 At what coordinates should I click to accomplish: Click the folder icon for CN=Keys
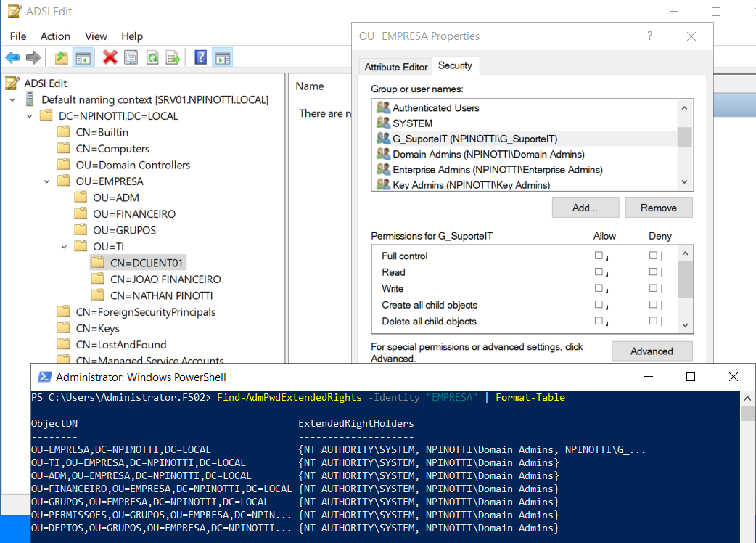pos(63,327)
